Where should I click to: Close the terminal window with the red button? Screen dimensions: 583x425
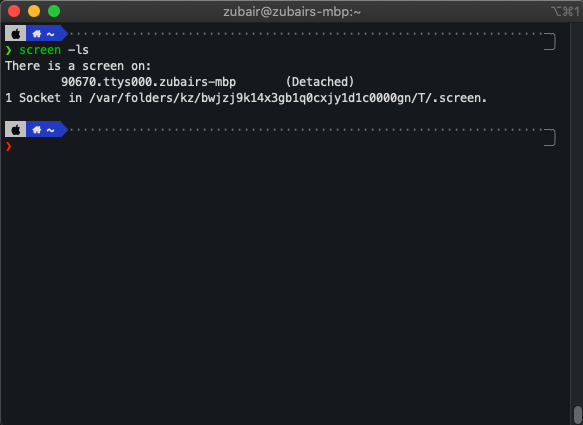(14, 11)
